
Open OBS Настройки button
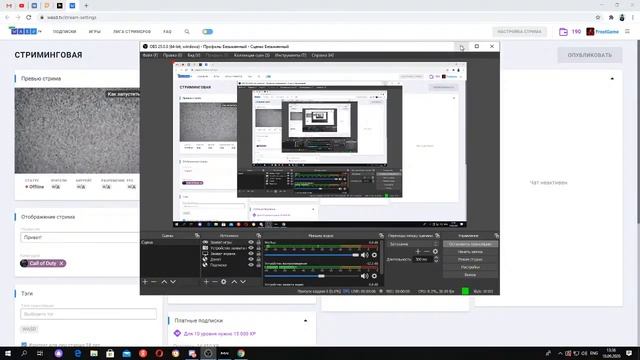pyautogui.click(x=470, y=267)
